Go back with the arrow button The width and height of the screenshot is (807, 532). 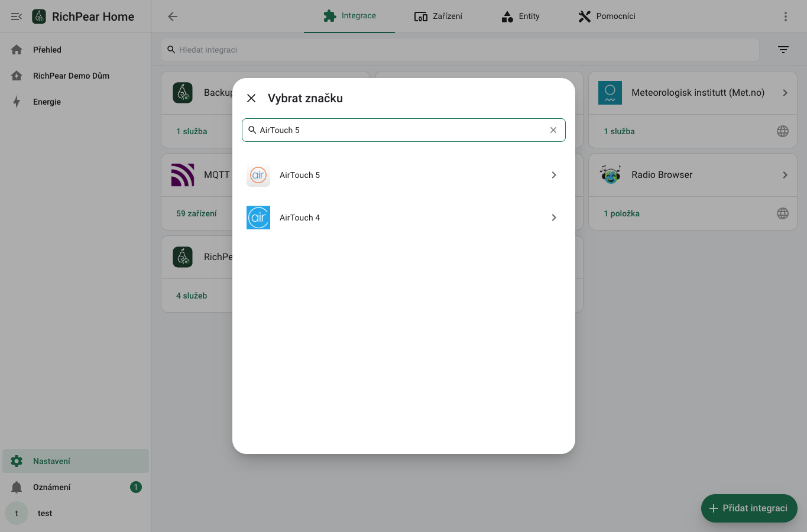pos(173,17)
